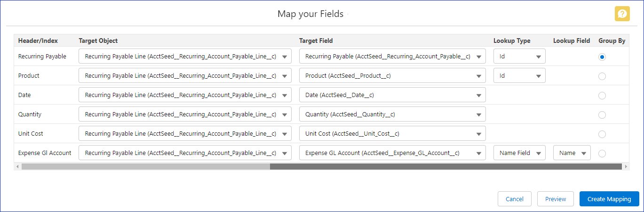Select Group By radio for Product row
Screen dimensions: 644x212
tap(602, 76)
